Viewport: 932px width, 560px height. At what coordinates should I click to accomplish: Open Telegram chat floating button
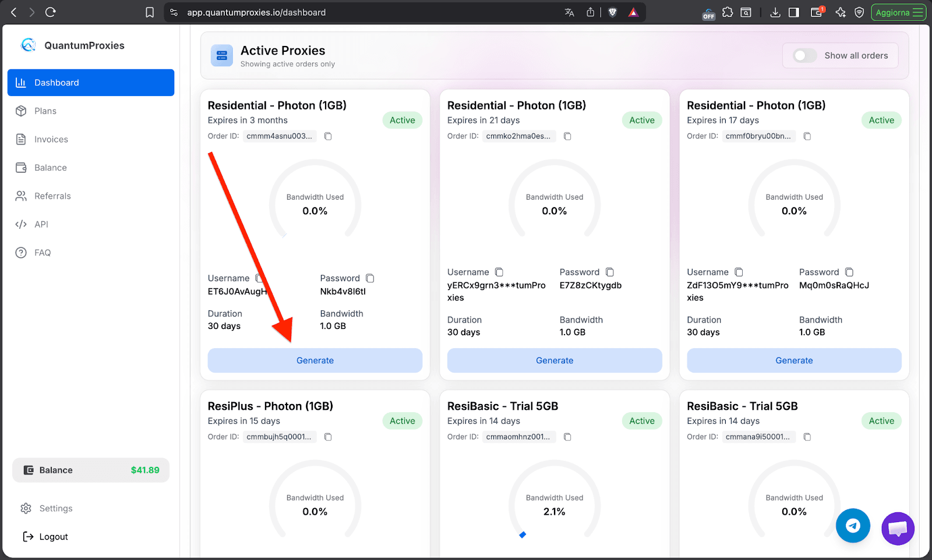pos(853,526)
